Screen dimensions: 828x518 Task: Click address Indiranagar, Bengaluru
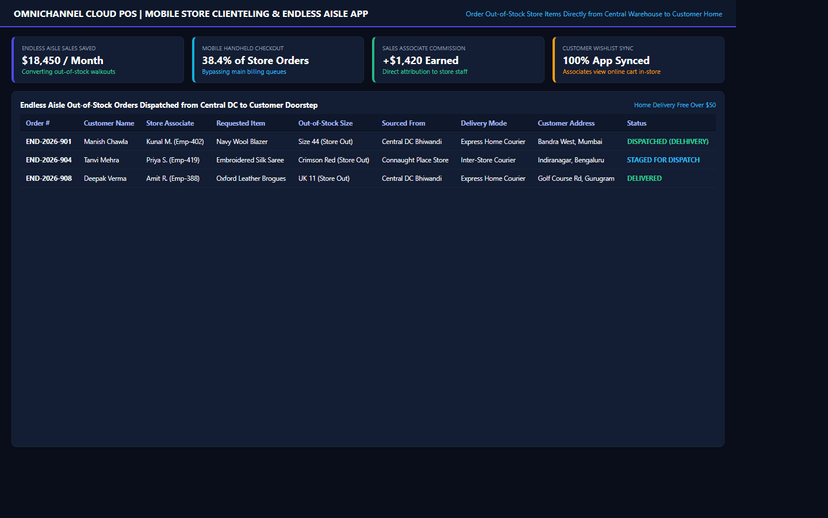click(x=571, y=160)
